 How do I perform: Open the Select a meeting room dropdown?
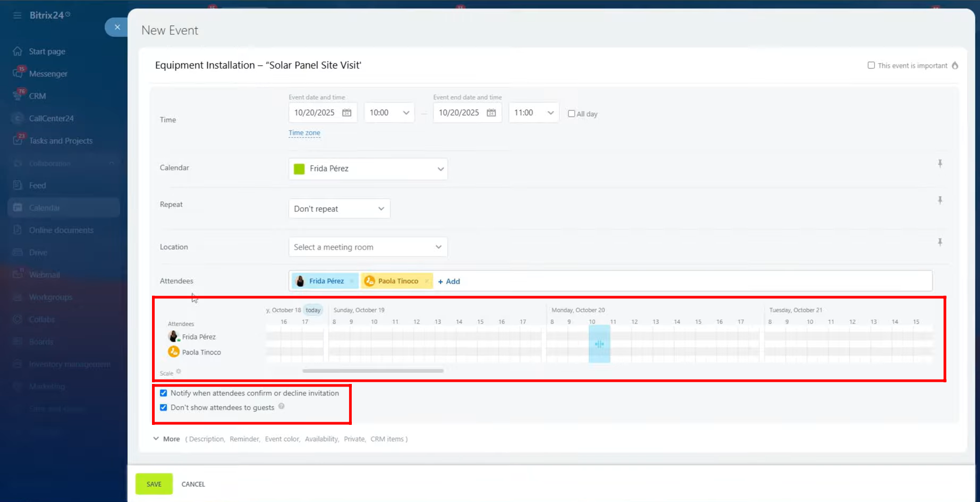(368, 247)
